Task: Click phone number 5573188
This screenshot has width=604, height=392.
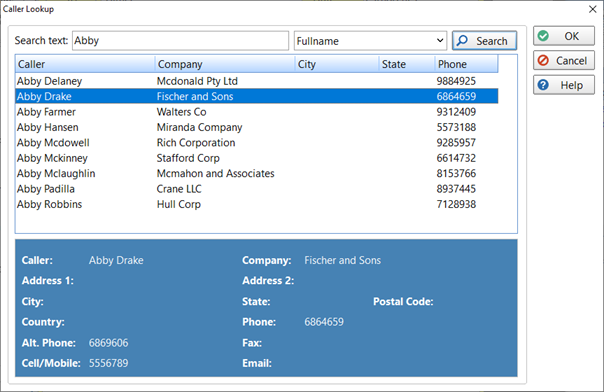Action: tap(456, 127)
